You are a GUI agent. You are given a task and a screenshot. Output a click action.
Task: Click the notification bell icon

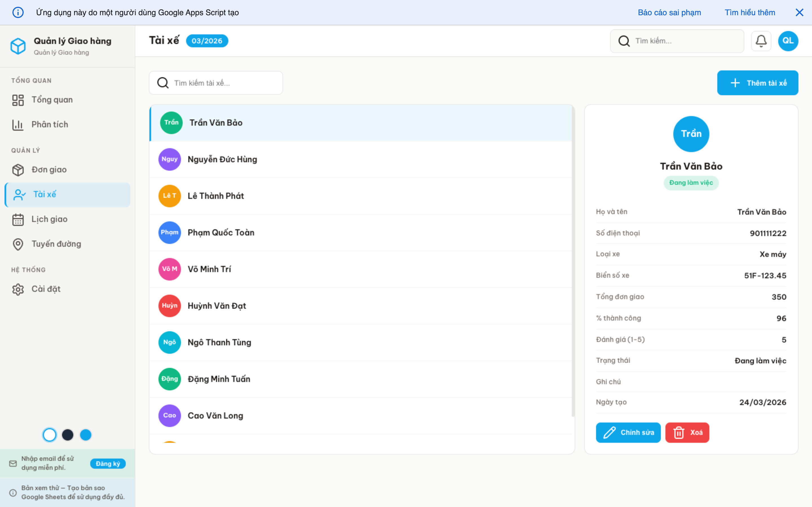[x=761, y=41]
